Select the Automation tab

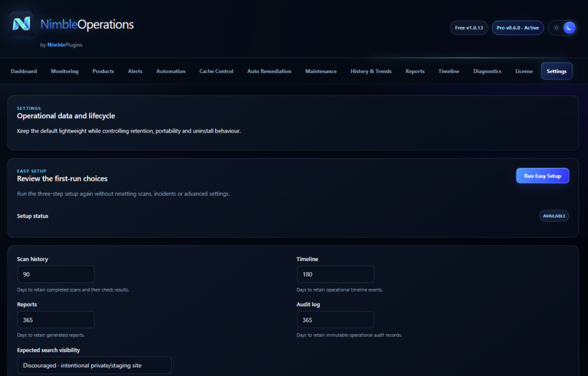pyautogui.click(x=171, y=71)
